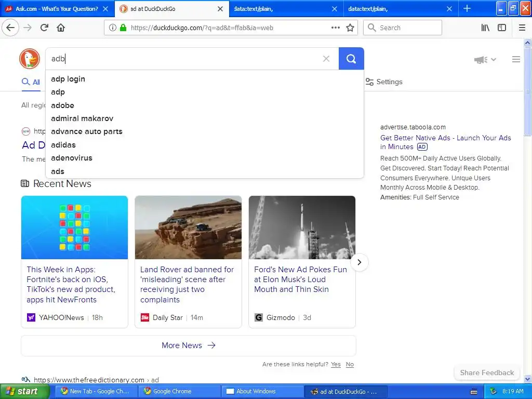
Task: Open Get Better Native Ads link
Action: tap(445, 142)
